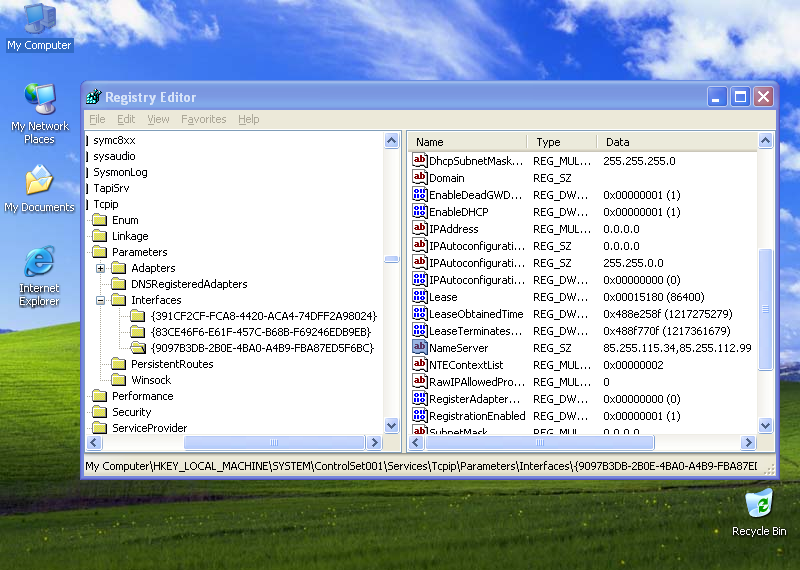Select the SysmonLog tree item
This screenshot has height=570, width=800.
120,172
